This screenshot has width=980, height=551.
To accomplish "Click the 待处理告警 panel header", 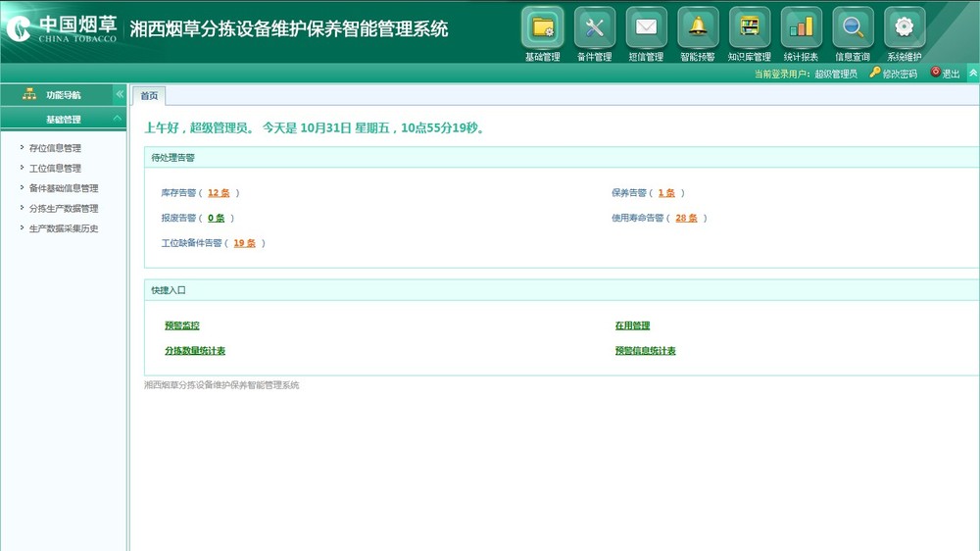I will (562, 158).
